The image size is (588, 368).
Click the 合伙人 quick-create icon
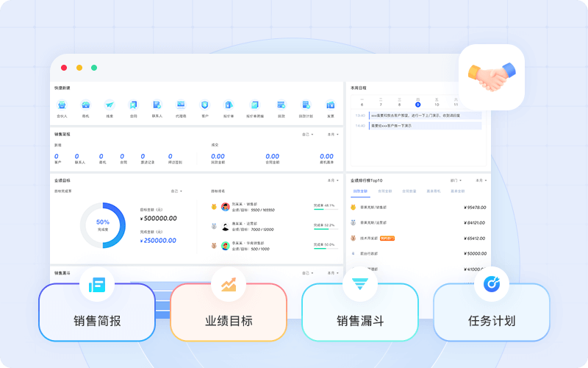point(62,105)
